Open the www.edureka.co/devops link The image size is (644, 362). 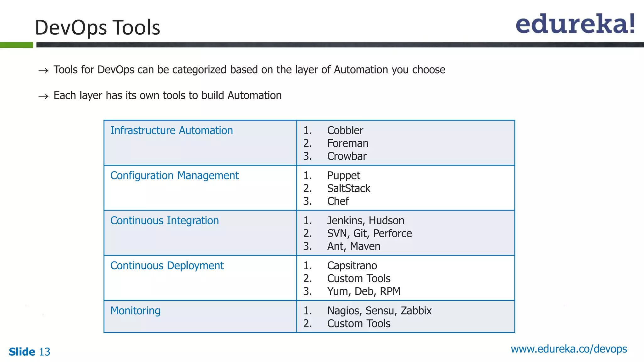click(569, 349)
